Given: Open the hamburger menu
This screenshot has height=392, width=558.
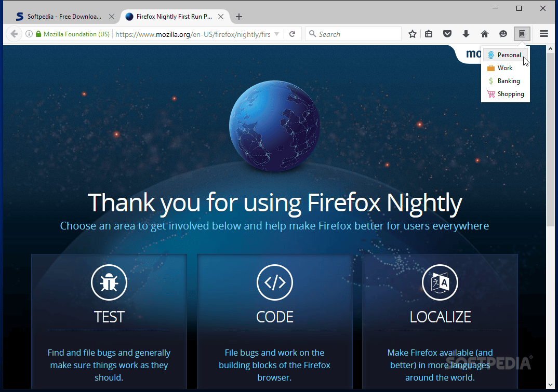Looking at the screenshot, I should click(543, 34).
